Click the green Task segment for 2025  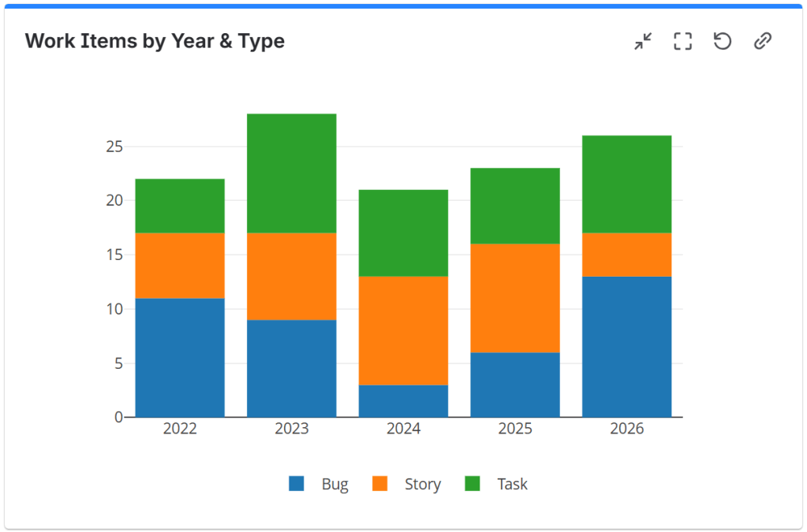tap(515, 206)
